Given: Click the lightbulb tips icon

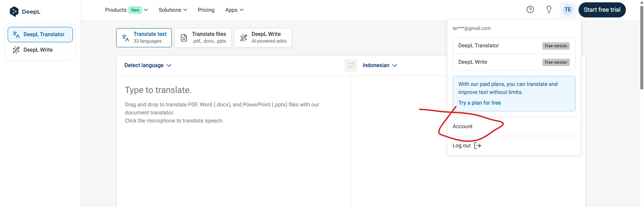Looking at the screenshot, I should (549, 10).
